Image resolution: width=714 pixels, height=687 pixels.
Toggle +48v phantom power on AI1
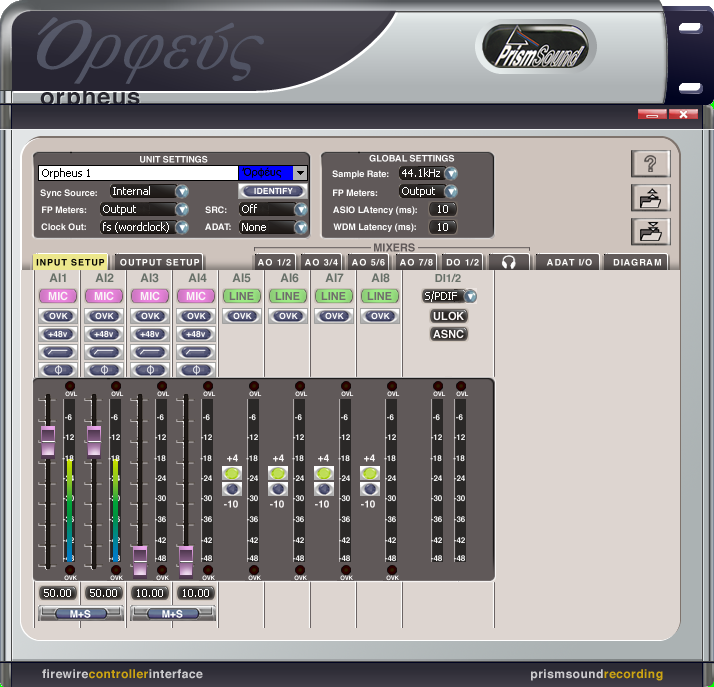(x=58, y=334)
